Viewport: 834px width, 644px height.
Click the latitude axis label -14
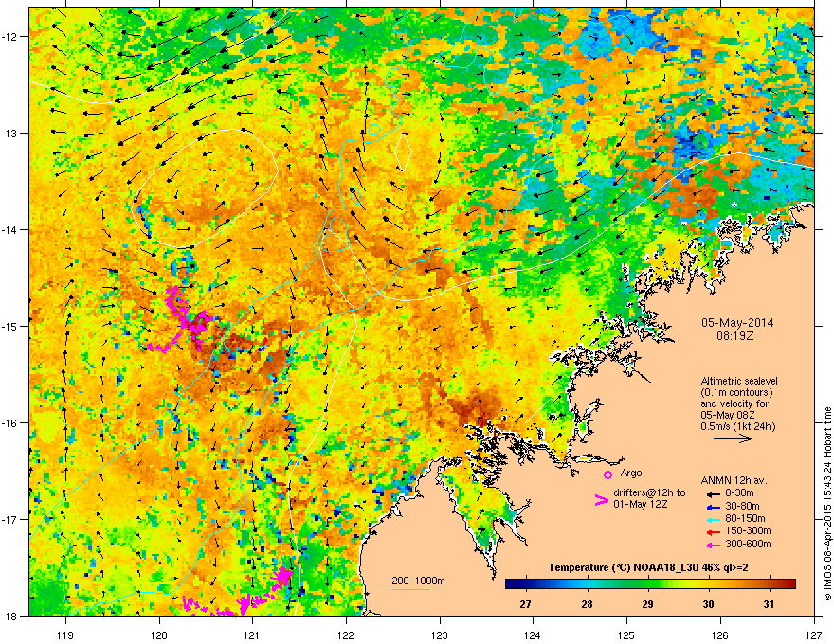click(x=10, y=229)
